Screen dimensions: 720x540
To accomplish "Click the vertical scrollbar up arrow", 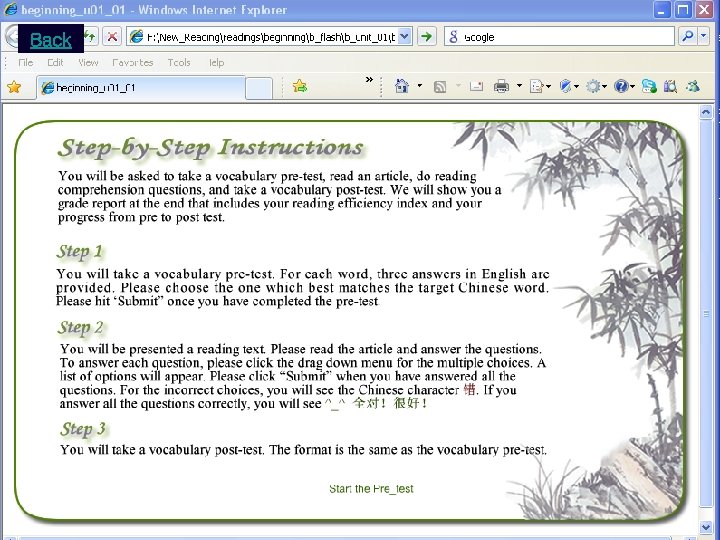I will (706, 112).
